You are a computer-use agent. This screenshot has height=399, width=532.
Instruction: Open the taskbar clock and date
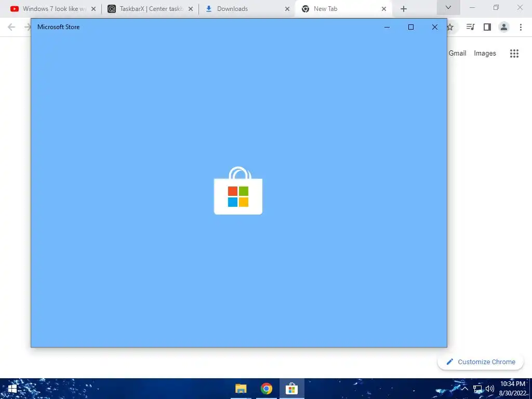click(513, 389)
